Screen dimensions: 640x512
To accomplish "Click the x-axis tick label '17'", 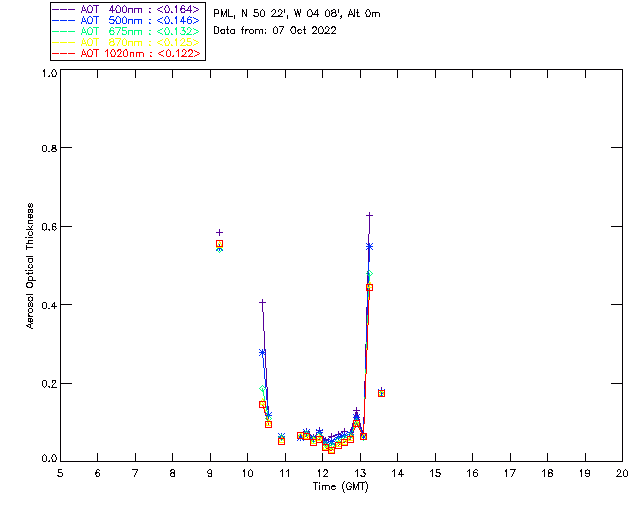I will pyautogui.click(x=510, y=473).
